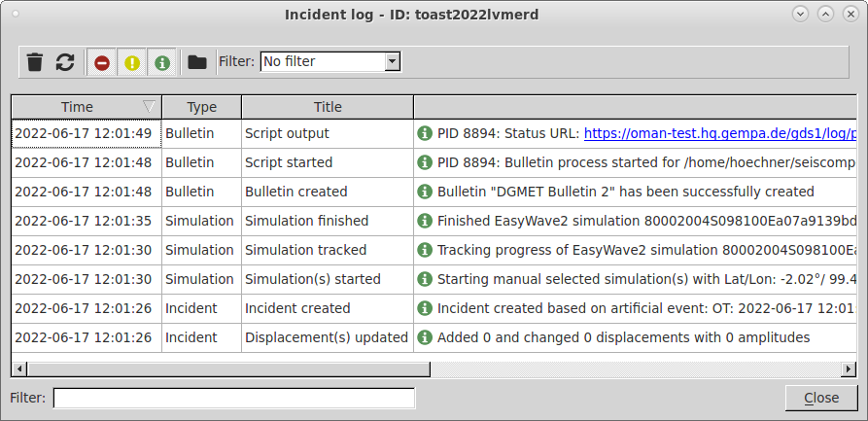This screenshot has height=421, width=868.
Task: Open the folder icon in toolbar
Action: [x=197, y=61]
